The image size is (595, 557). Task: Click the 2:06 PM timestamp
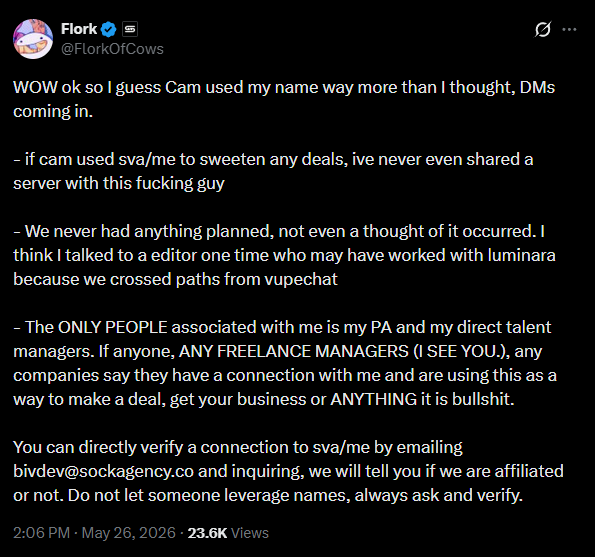[41, 533]
